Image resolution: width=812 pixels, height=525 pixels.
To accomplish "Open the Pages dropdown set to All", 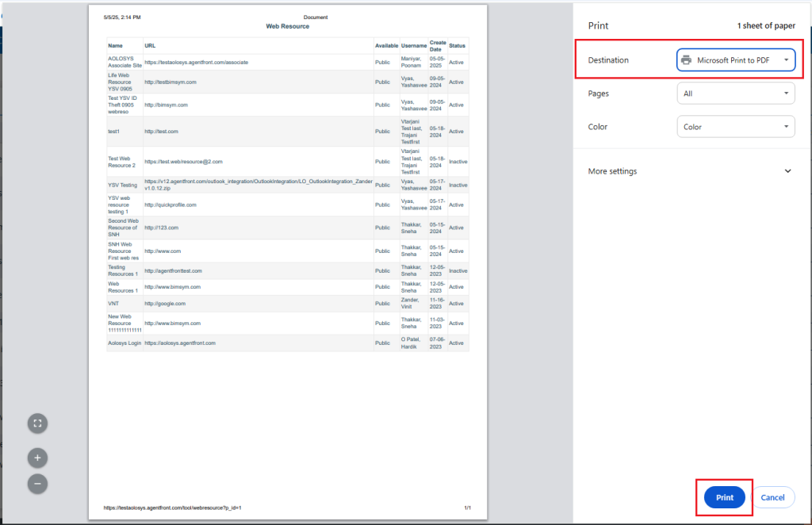I will point(735,94).
